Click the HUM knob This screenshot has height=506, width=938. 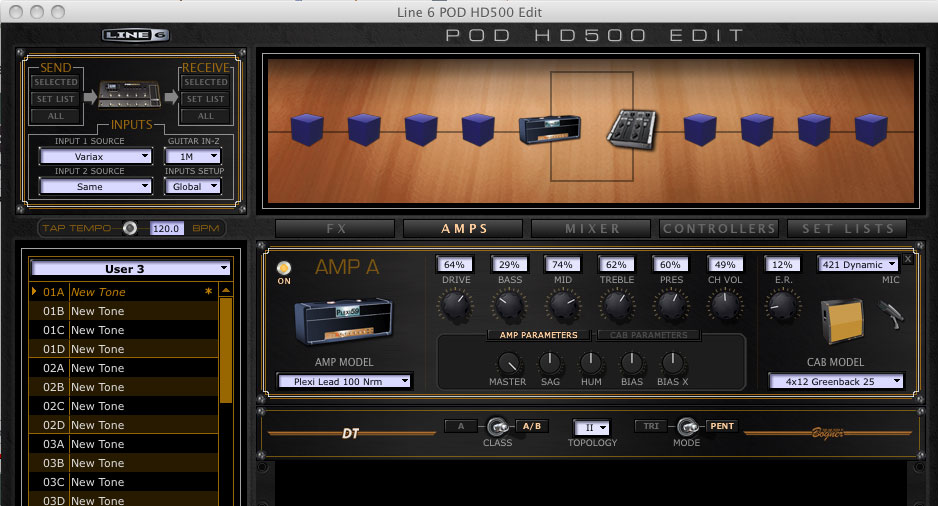point(591,362)
